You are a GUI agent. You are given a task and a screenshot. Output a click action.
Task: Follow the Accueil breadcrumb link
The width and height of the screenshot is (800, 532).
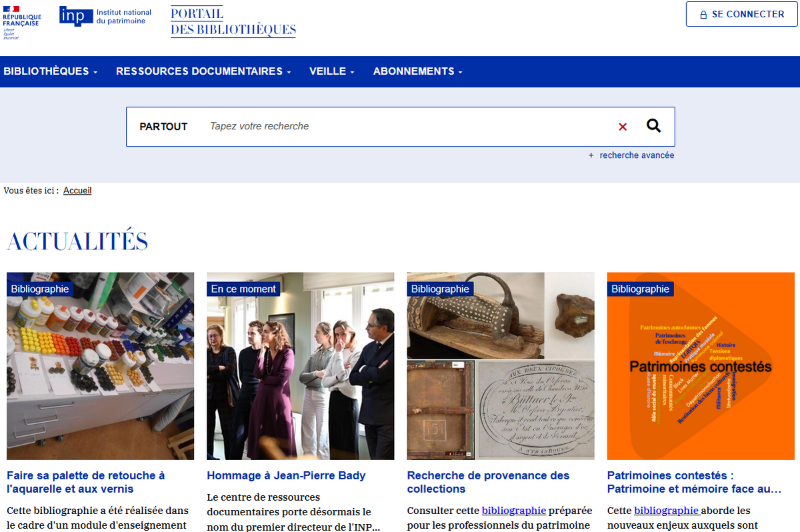[x=77, y=191]
